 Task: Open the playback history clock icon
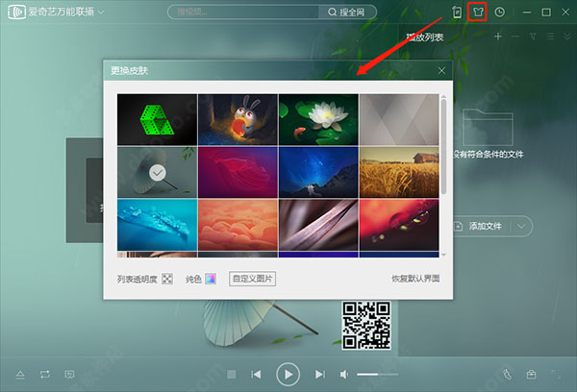pos(499,12)
